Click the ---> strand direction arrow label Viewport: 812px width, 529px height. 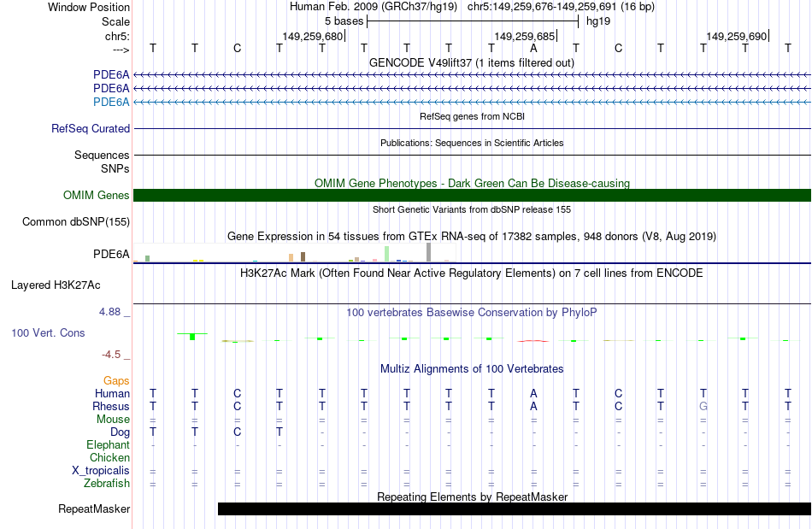[x=121, y=50]
